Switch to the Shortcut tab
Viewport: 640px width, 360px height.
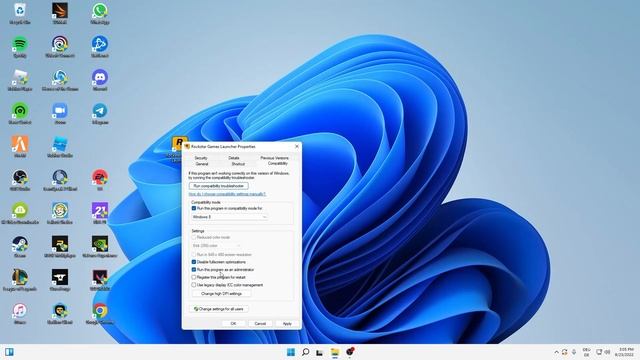(x=238, y=164)
